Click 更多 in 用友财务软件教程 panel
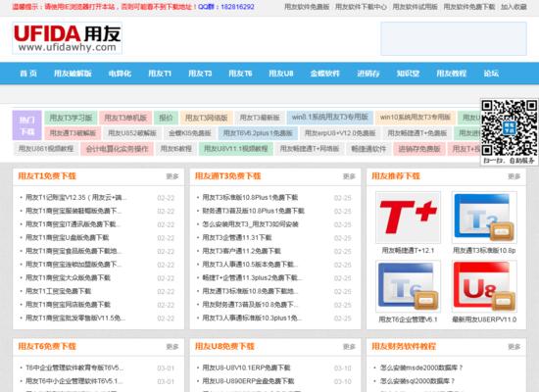Screen dimensions: 539x392 514,347
